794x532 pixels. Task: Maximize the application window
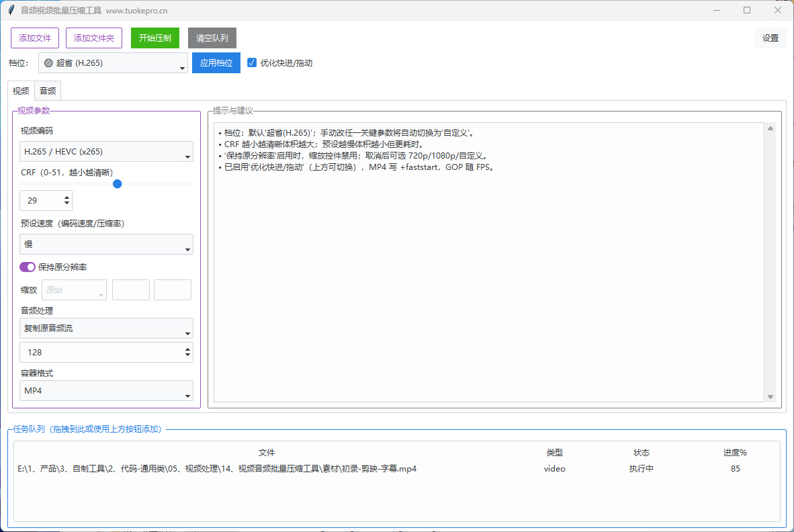click(747, 10)
